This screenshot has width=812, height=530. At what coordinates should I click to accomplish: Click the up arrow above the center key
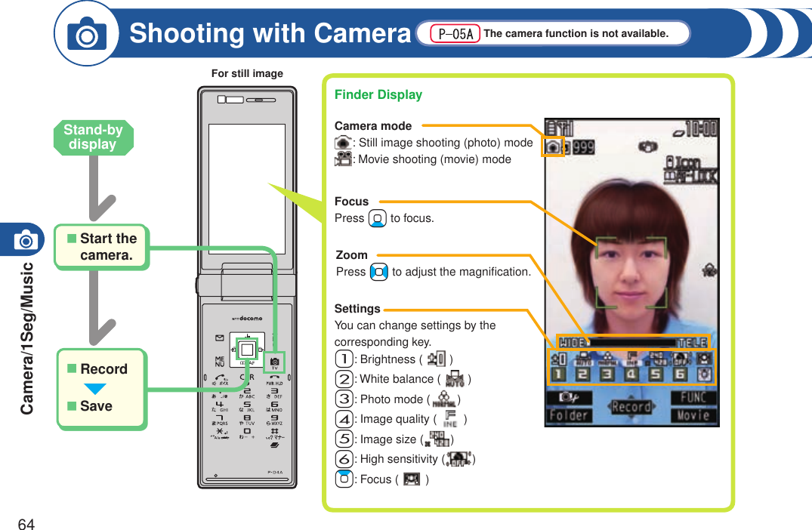pos(247,336)
